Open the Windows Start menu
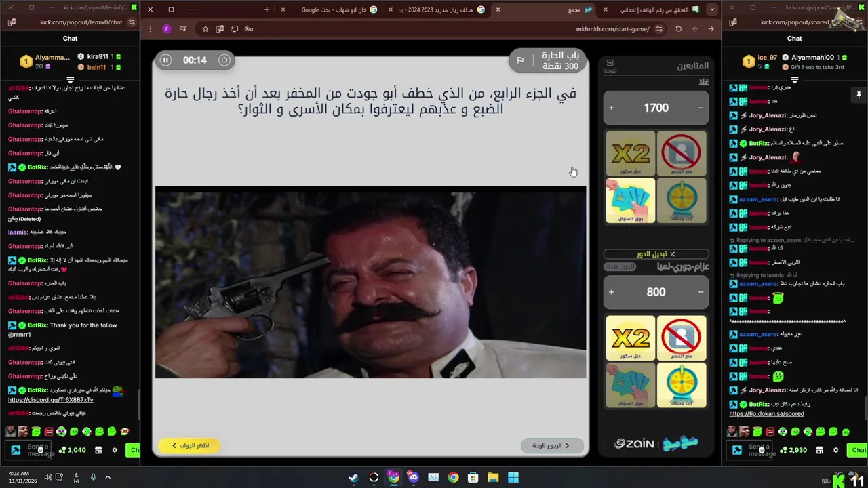The width and height of the screenshot is (868, 488). point(513,477)
